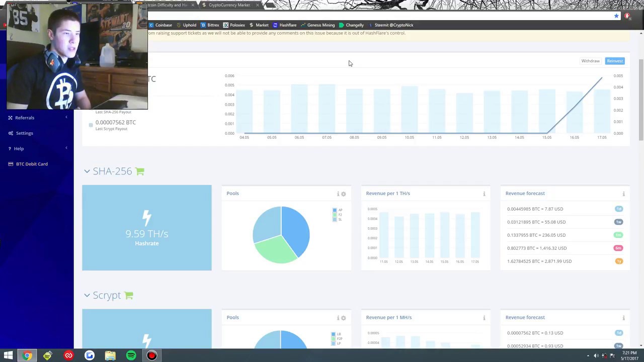Click the SHA-256 9.59 TH/s hashrate tile
Screen dimensions: 644x362
[x=147, y=228]
